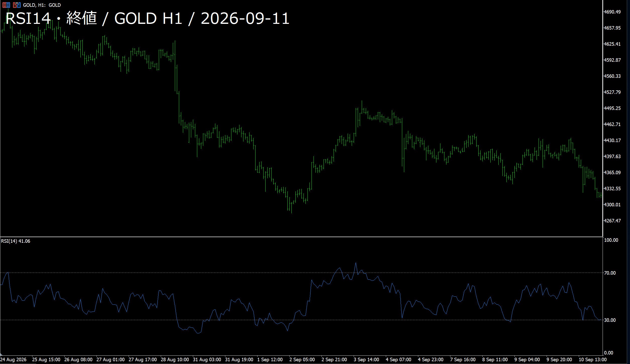Click the '24 Aug 2026' time label
This screenshot has height=364, width=630.
tap(13, 359)
